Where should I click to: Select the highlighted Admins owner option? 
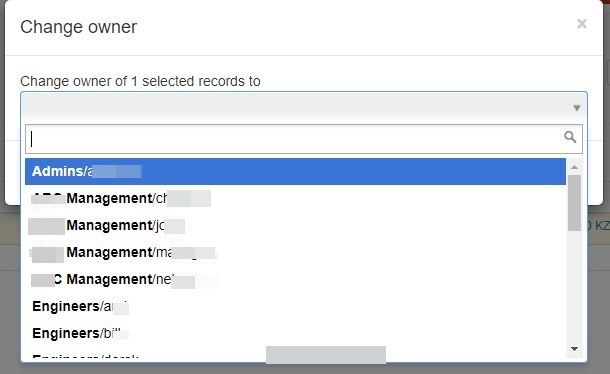295,171
